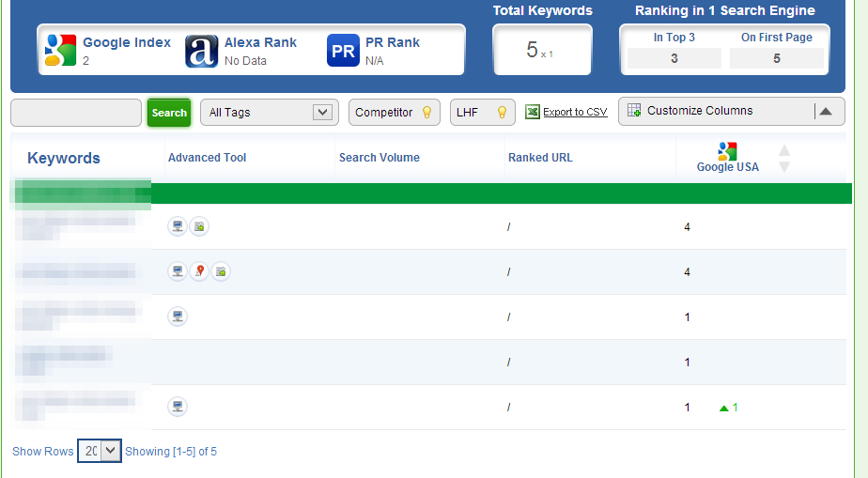Sort Google USA column ascending arrow
Image resolution: width=868 pixels, height=478 pixels.
784,150
